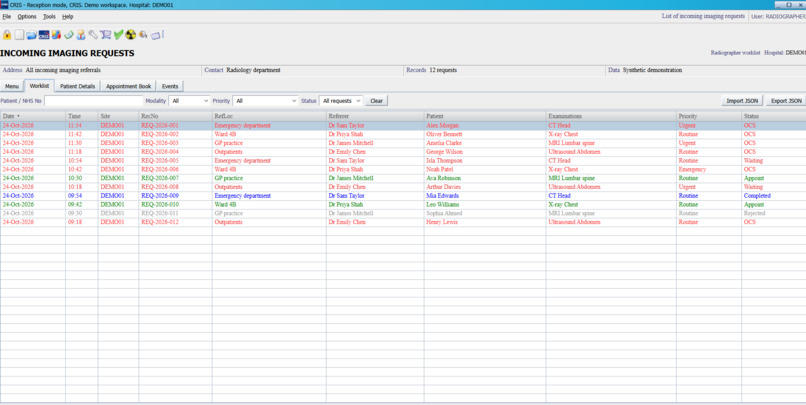The image size is (806, 405).
Task: Click patient Noah Patel
Action: point(439,169)
